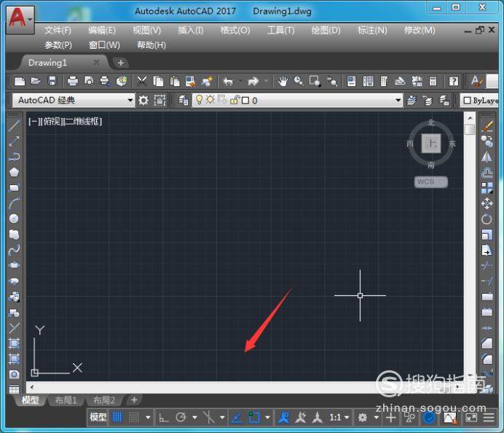This screenshot has height=433, width=504.
Task: Use Match Properties brush icon
Action: tap(208, 82)
